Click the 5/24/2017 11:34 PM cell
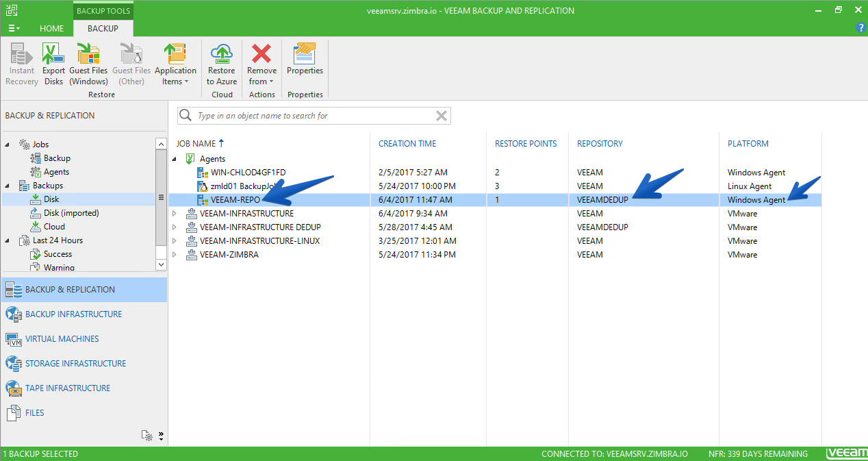The width and height of the screenshot is (868, 461). point(417,255)
